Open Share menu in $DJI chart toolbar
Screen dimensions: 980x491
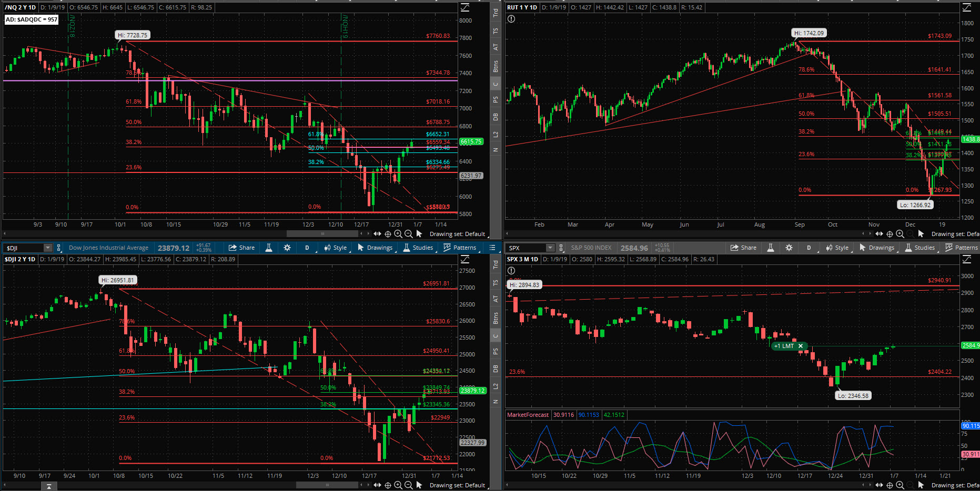click(242, 248)
